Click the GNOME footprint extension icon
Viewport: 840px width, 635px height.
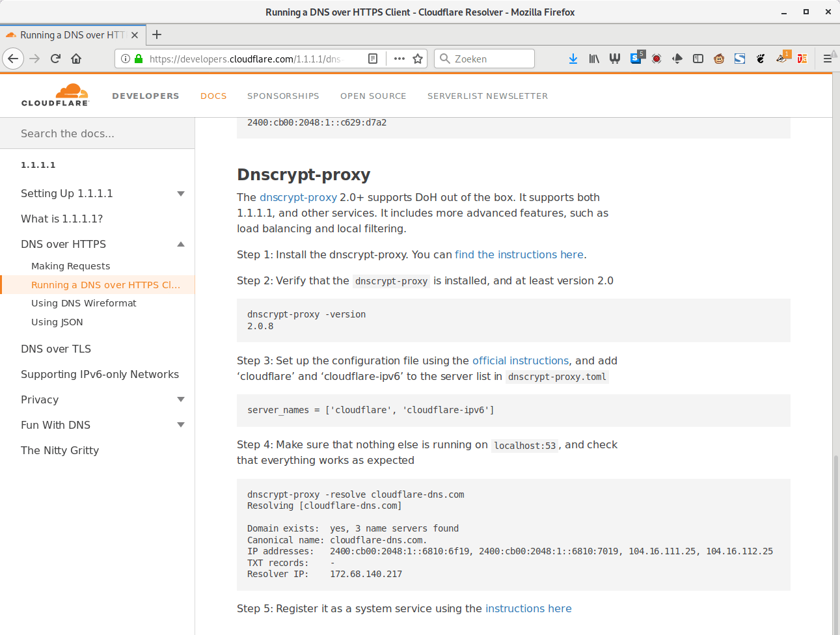[x=761, y=59]
